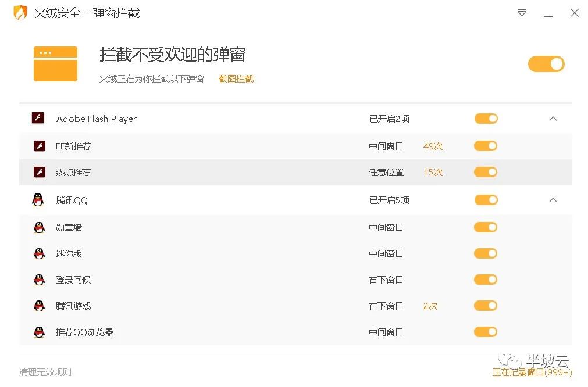Click the QQ icon beside 迷你版
Viewport: 588px width, 387px height.
pos(39,253)
